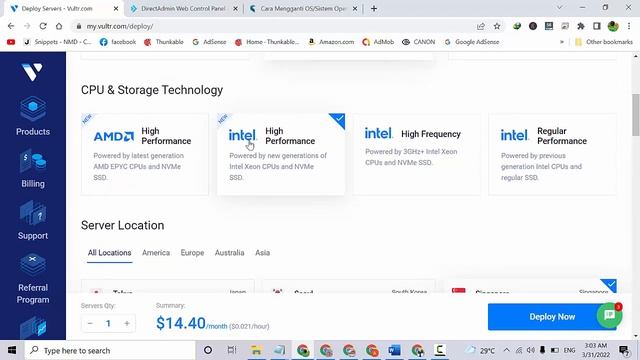Open the CANON bookmark
The image size is (640, 360).
[418, 42]
